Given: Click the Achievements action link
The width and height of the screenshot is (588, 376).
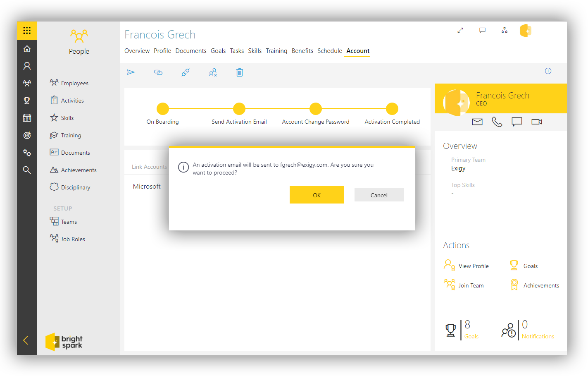Looking at the screenshot, I should point(535,285).
